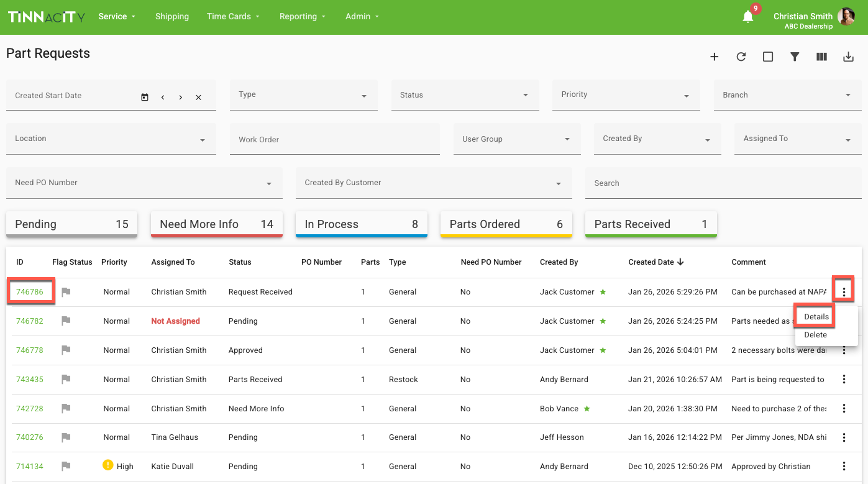Toggle flag on request 742728
Image resolution: width=868 pixels, height=484 pixels.
pyautogui.click(x=66, y=408)
